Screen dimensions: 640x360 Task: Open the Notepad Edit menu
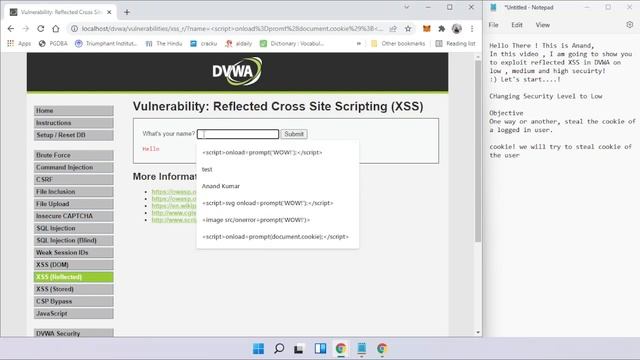517,25
